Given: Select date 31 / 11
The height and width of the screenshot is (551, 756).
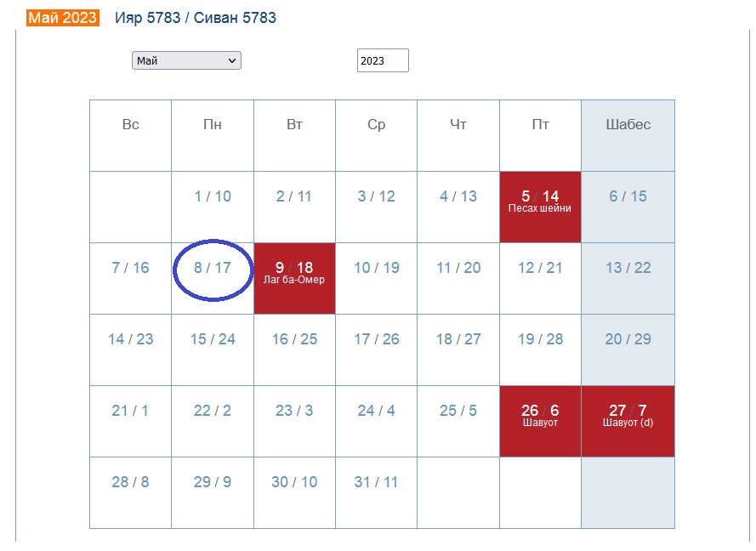Looking at the screenshot, I should (378, 482).
